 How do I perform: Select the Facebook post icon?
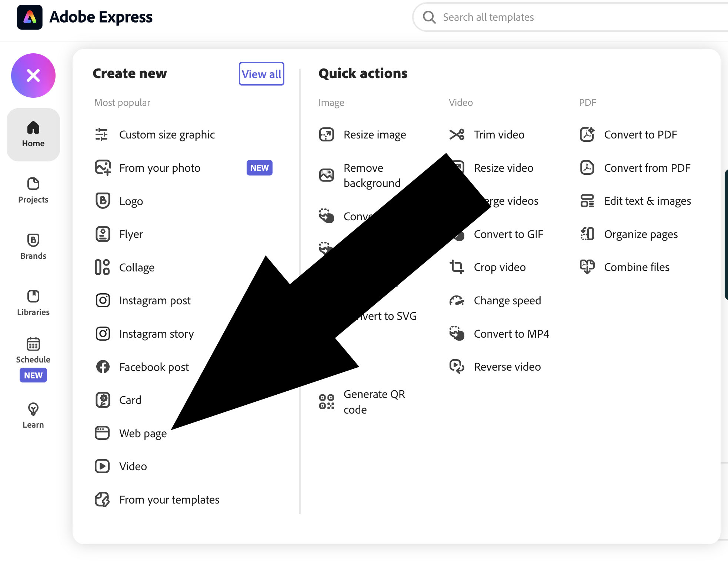pyautogui.click(x=103, y=367)
